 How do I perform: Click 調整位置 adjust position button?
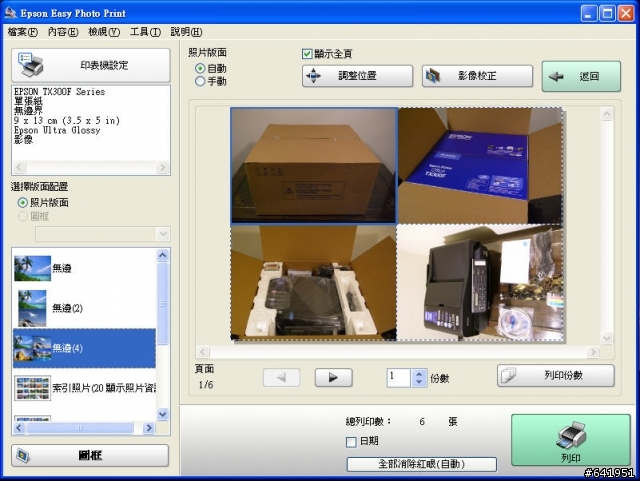pyautogui.click(x=358, y=76)
